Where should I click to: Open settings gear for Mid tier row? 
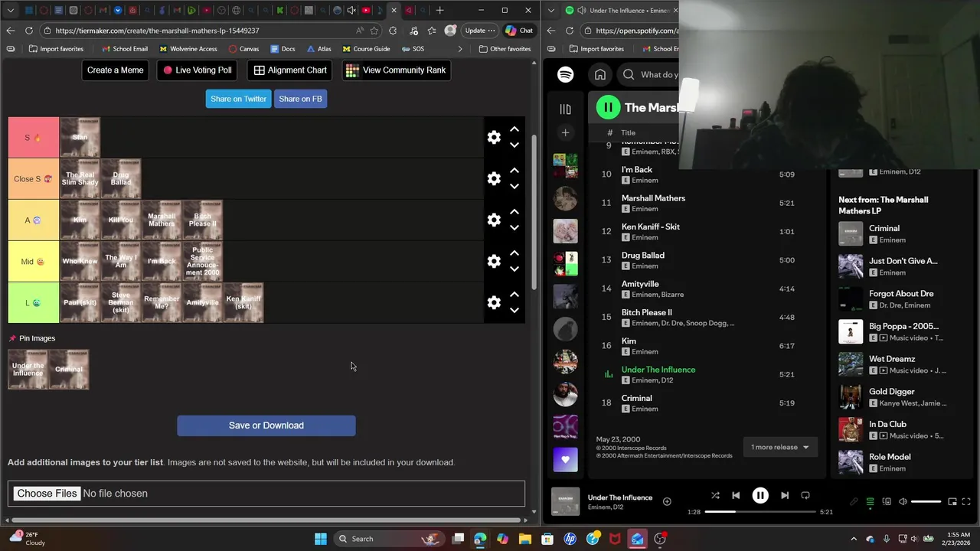click(494, 261)
